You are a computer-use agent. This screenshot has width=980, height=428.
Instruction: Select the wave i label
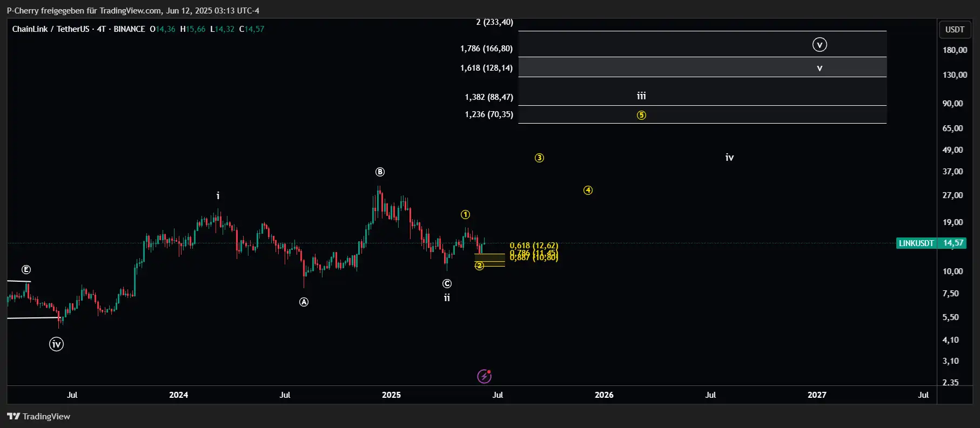[218, 196]
